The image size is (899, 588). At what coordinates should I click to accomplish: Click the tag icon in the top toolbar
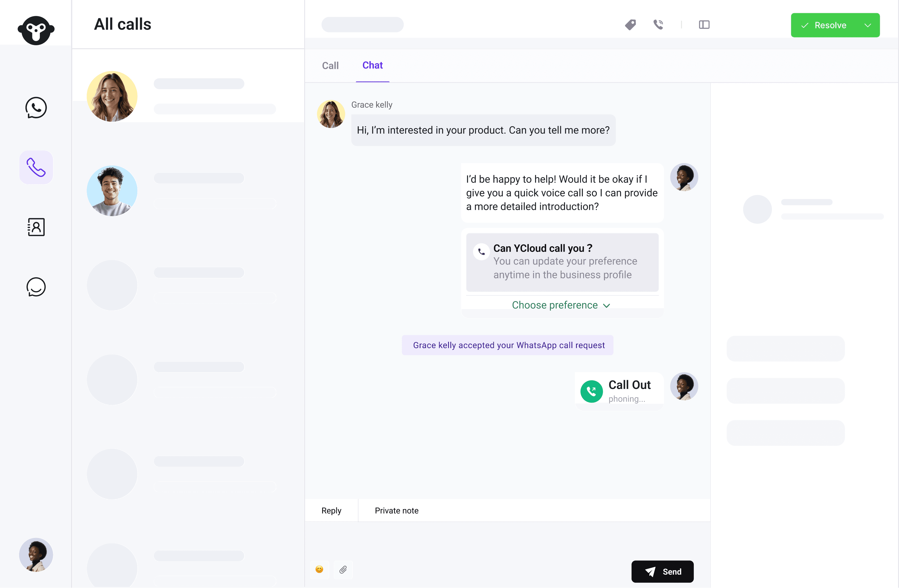630,24
